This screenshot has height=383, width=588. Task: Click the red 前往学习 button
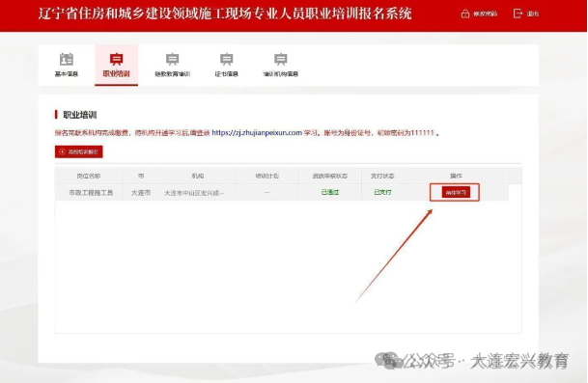(x=456, y=192)
